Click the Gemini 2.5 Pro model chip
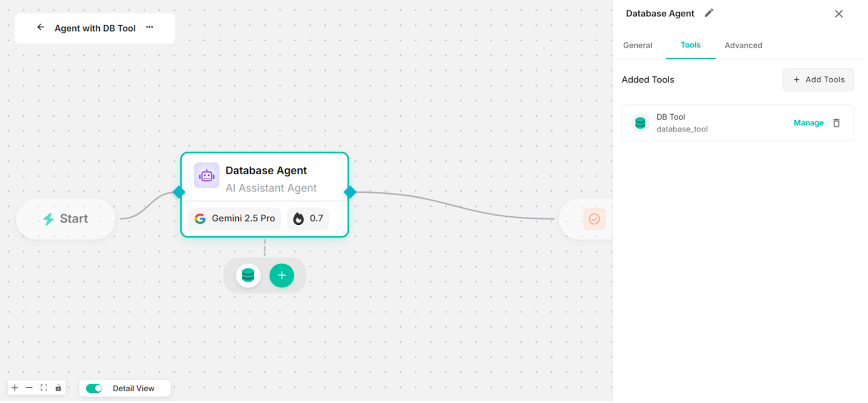 [235, 219]
